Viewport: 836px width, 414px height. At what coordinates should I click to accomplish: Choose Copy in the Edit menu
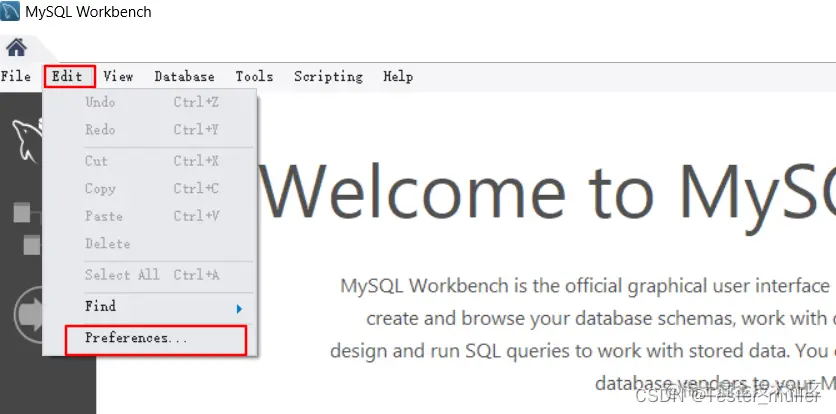[150, 189]
